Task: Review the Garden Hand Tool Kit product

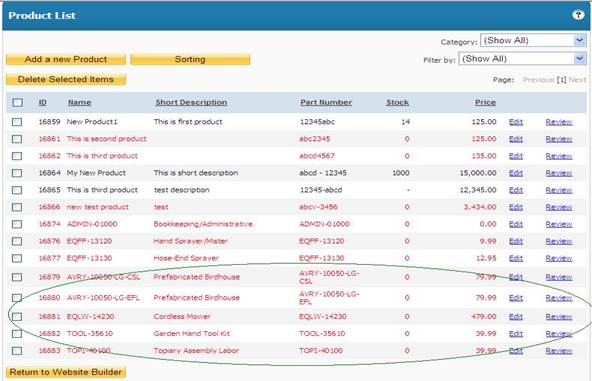Action: coord(559,334)
